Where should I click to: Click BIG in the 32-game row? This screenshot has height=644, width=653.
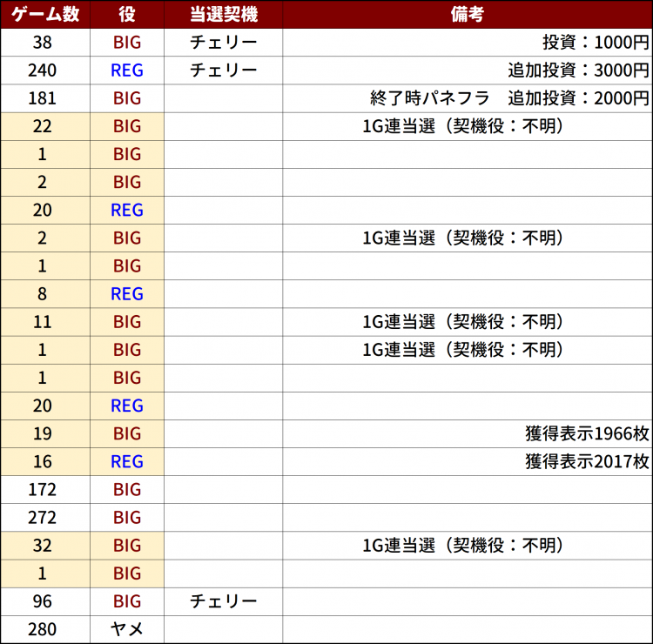pyautogui.click(x=127, y=546)
